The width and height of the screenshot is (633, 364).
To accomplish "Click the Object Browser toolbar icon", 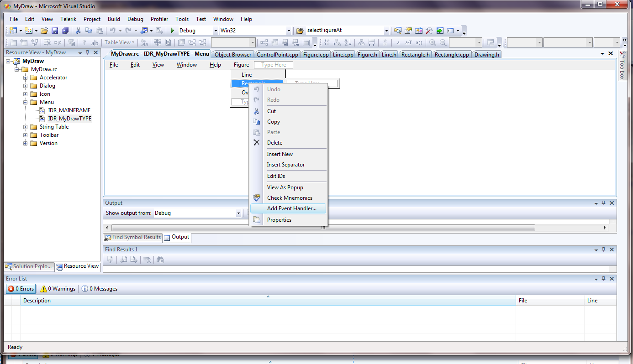I will pyautogui.click(x=419, y=31).
